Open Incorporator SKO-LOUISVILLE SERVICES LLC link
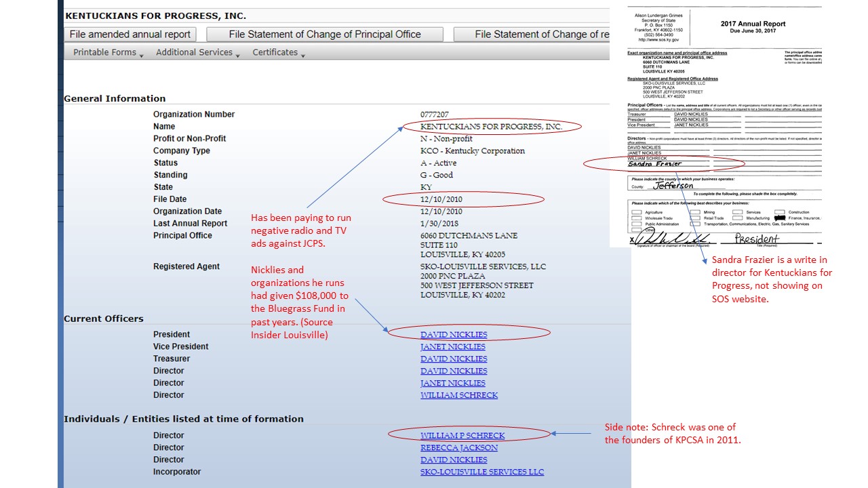The width and height of the screenshot is (868, 488). (482, 472)
